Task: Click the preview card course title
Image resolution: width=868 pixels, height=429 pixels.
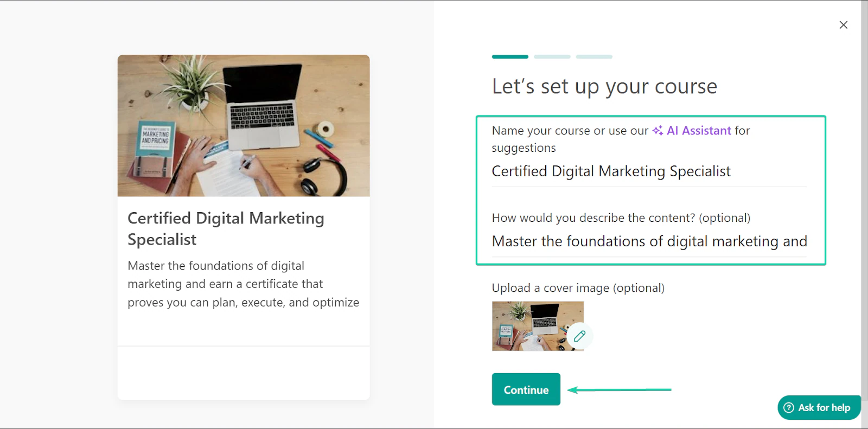Action: click(x=226, y=228)
